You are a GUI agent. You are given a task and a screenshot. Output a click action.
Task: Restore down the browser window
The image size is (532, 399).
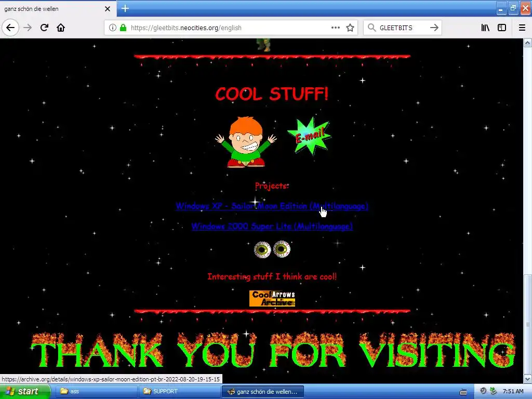coord(513,8)
